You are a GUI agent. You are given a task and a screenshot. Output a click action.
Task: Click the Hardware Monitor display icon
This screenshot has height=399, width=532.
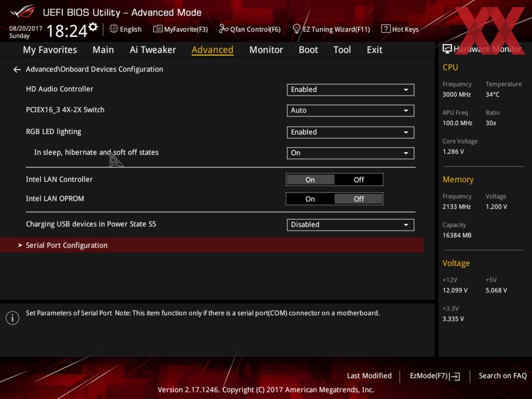[x=447, y=49]
